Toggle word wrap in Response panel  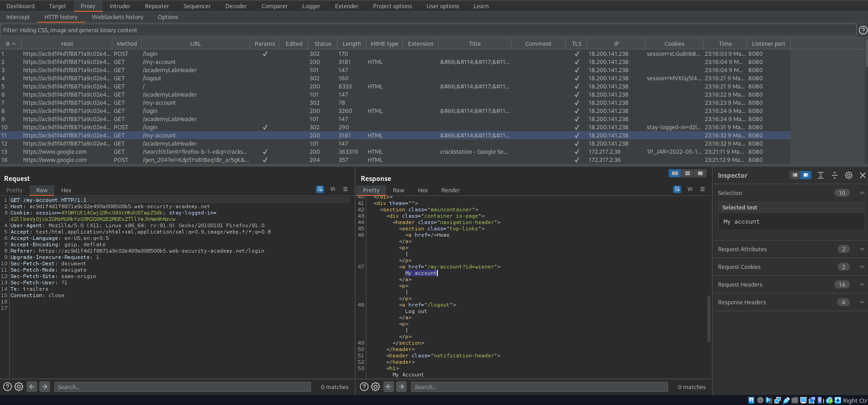coord(677,189)
